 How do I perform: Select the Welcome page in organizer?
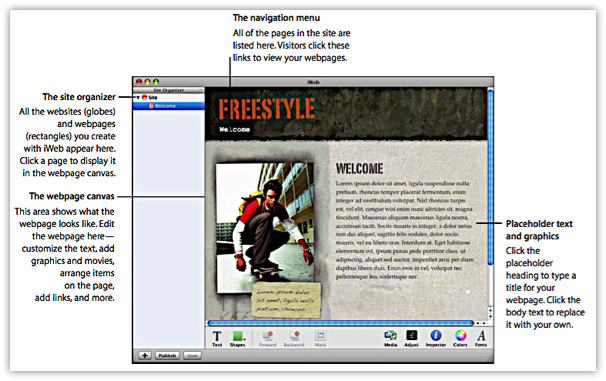(x=169, y=106)
